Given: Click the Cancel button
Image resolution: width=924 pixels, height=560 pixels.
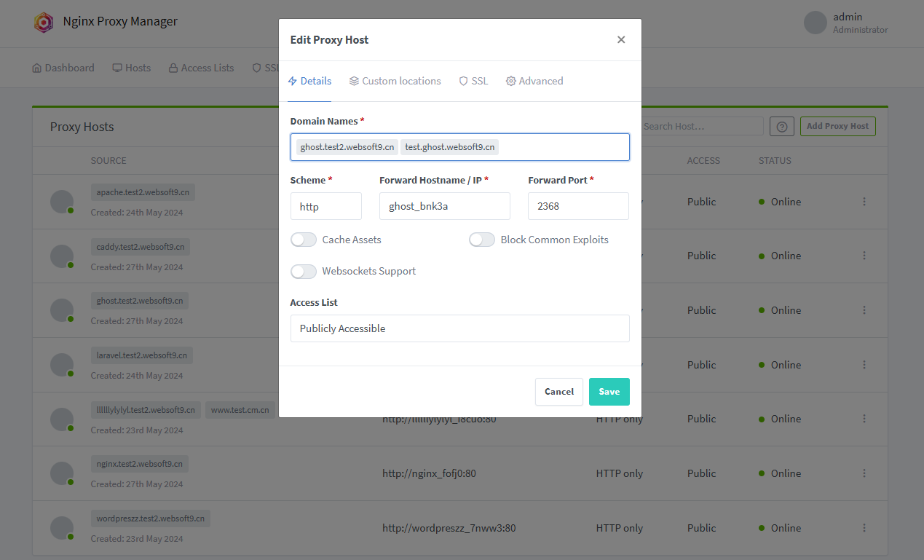Looking at the screenshot, I should 558,392.
